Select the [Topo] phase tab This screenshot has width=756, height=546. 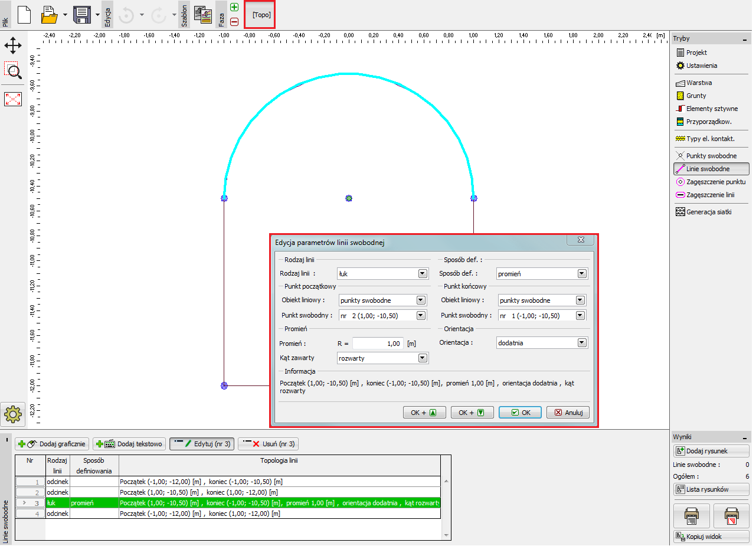[x=260, y=15]
